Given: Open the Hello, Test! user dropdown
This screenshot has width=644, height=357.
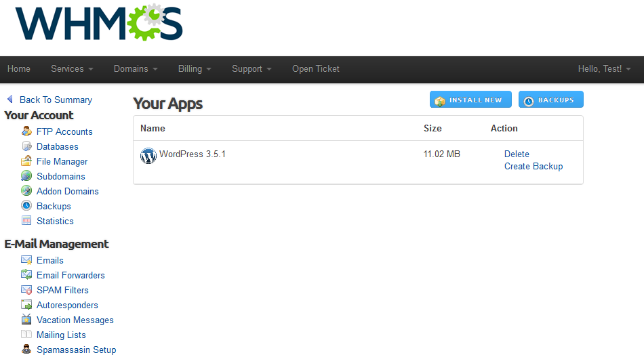Looking at the screenshot, I should 604,69.
